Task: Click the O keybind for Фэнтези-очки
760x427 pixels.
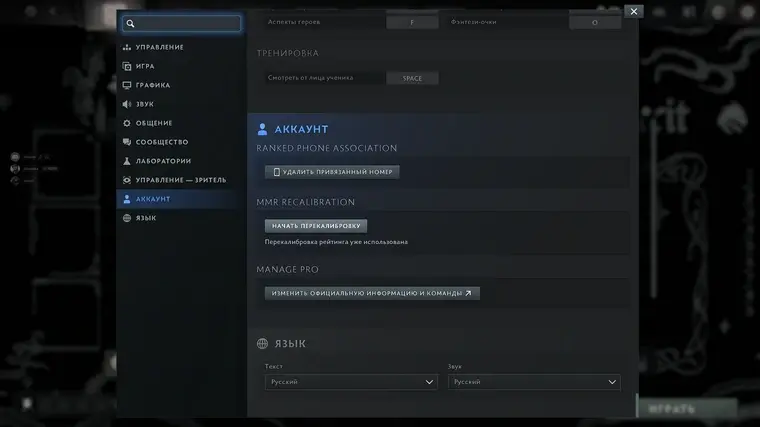Action: tap(595, 22)
